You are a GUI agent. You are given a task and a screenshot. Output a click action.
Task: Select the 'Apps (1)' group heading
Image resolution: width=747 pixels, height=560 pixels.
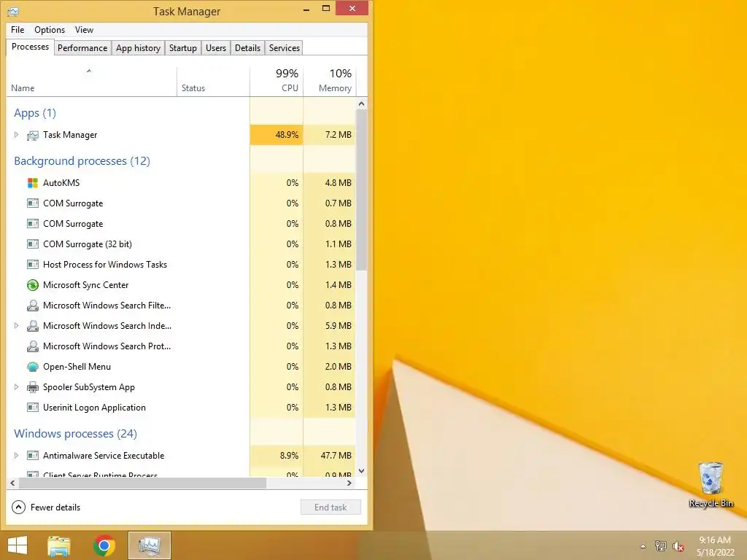[35, 113]
